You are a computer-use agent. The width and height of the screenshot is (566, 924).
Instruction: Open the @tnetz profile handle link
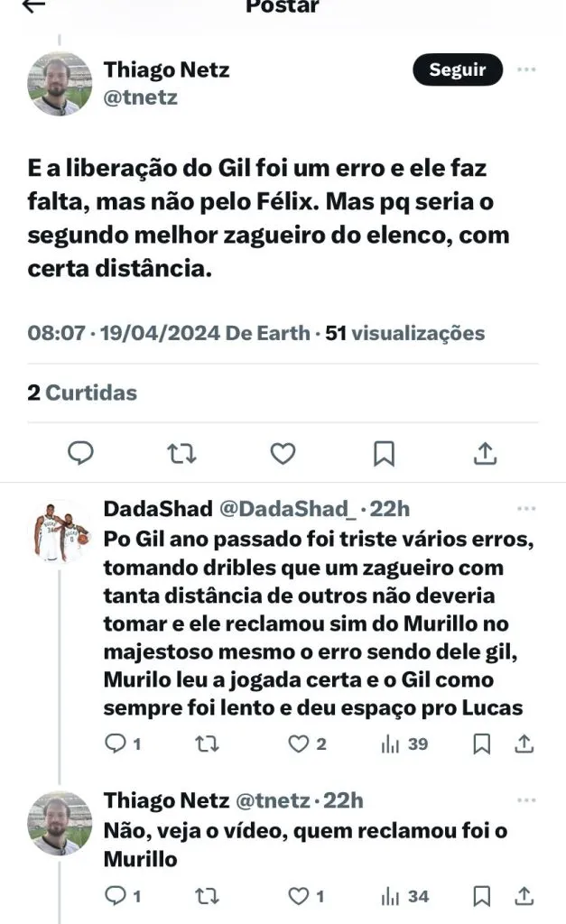tap(141, 97)
